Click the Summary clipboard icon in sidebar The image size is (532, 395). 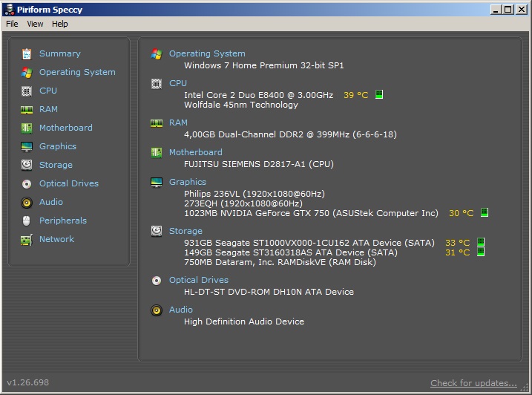pos(27,53)
